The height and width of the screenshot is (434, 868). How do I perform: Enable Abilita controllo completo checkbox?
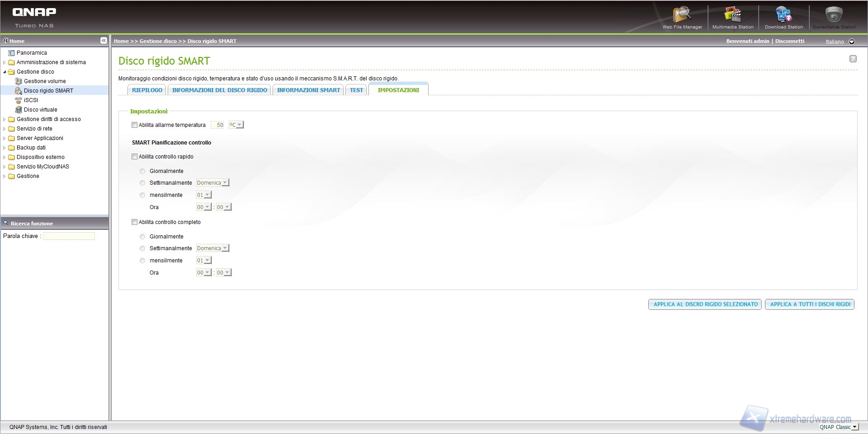click(x=134, y=222)
